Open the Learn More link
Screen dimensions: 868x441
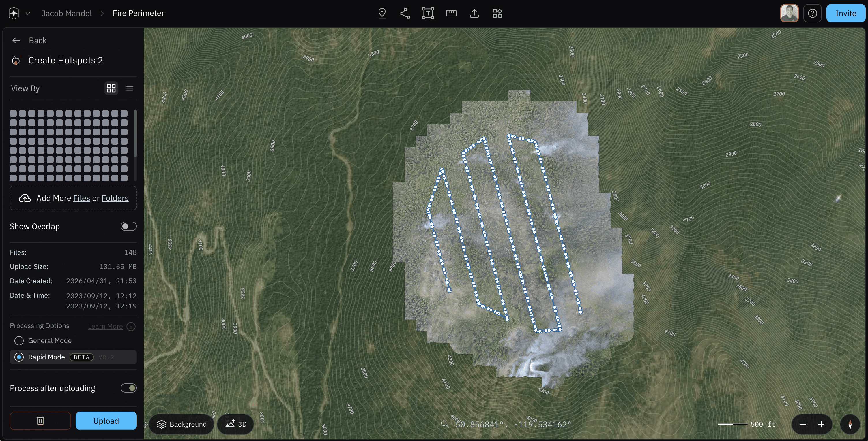105,326
